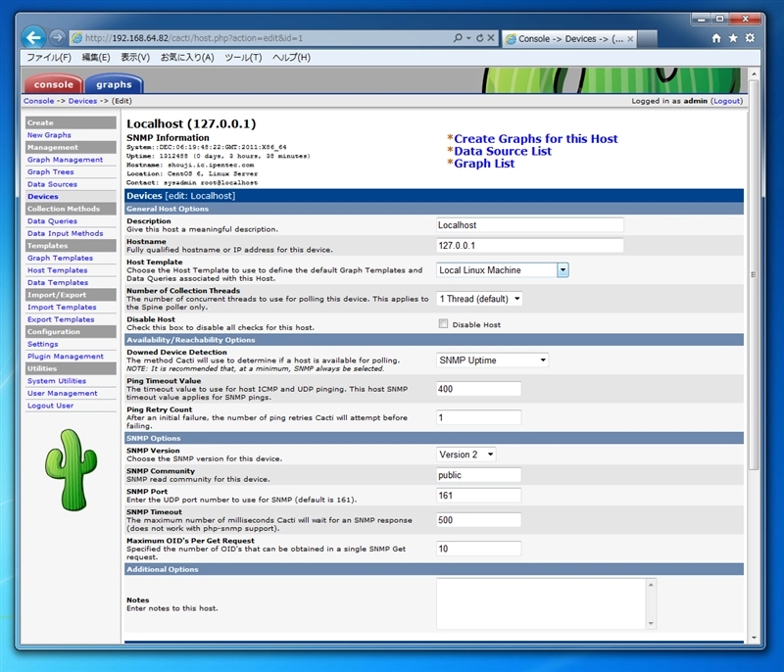This screenshot has height=672, width=784.
Task: Click the Cacti cactus logo in sidebar
Action: click(71, 470)
